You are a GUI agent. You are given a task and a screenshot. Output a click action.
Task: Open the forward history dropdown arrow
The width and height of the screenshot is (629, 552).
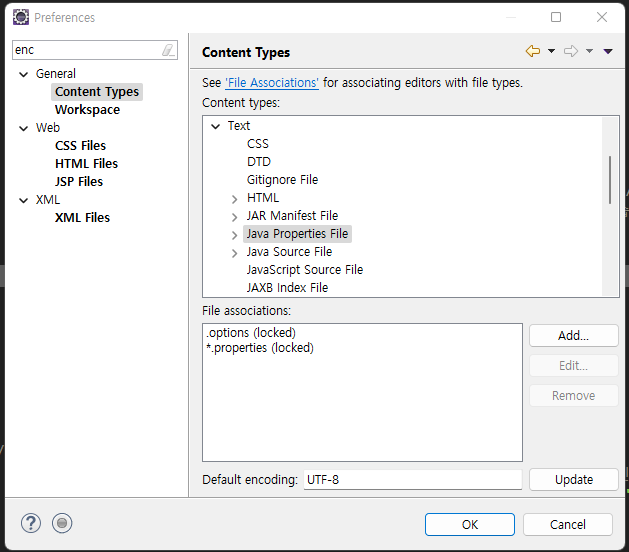point(589,51)
